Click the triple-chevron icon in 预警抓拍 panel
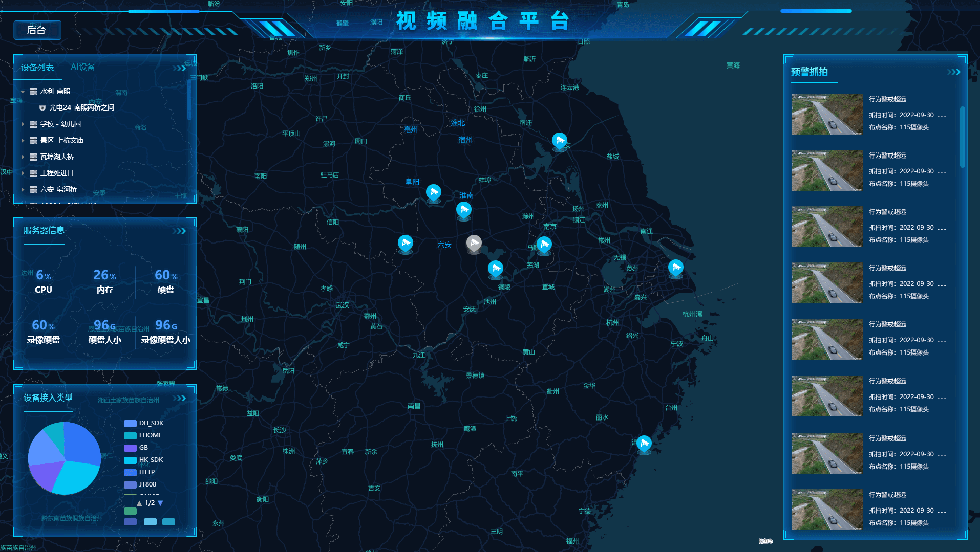Viewport: 980px width, 552px height. tap(953, 72)
